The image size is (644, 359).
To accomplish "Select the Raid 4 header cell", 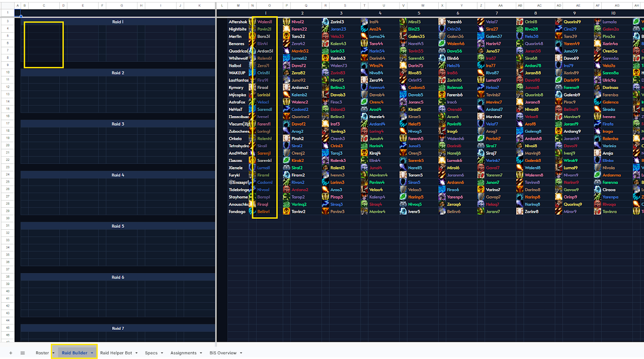I will 118,175.
